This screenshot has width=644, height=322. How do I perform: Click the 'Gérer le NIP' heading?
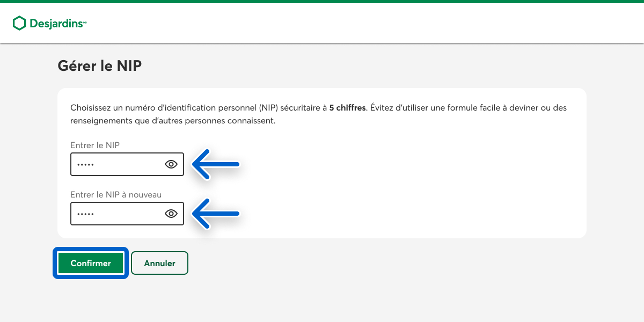(x=99, y=66)
